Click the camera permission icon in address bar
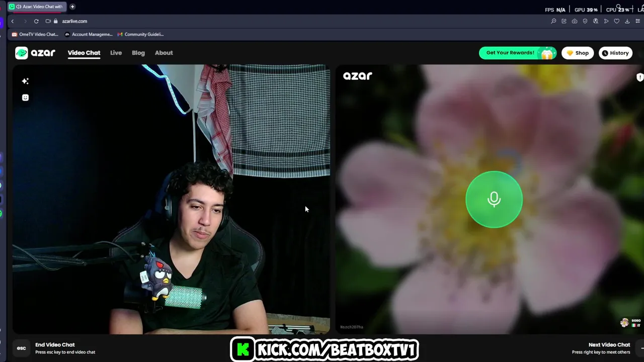This screenshot has height=362, width=644. (x=48, y=21)
